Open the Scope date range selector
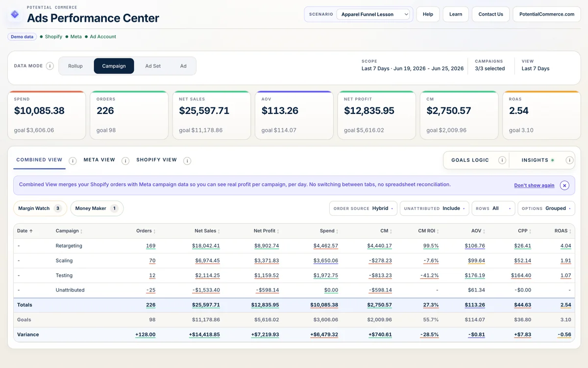The width and height of the screenshot is (588, 368). point(413,65)
